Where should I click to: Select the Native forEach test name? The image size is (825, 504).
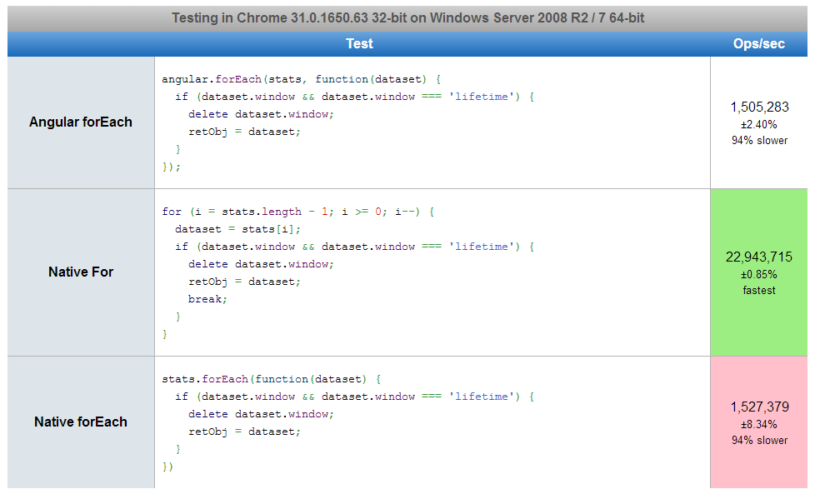(81, 422)
